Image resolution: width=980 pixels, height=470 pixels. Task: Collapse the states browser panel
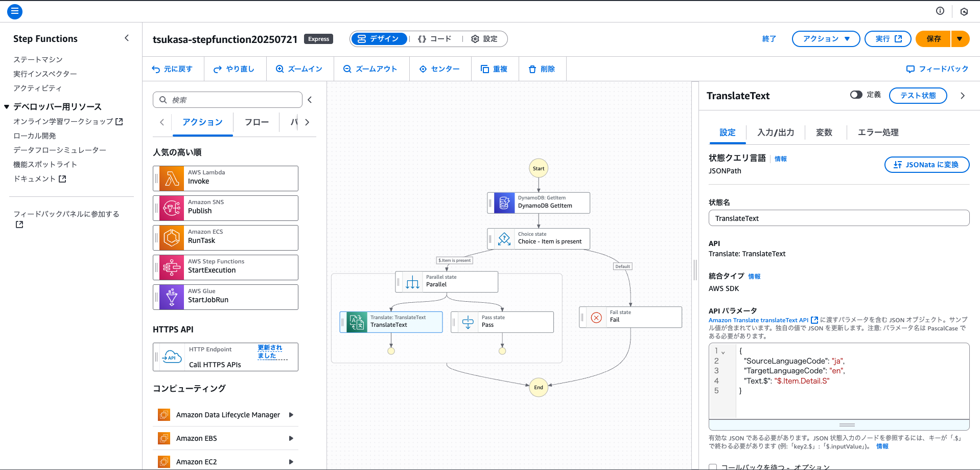310,100
